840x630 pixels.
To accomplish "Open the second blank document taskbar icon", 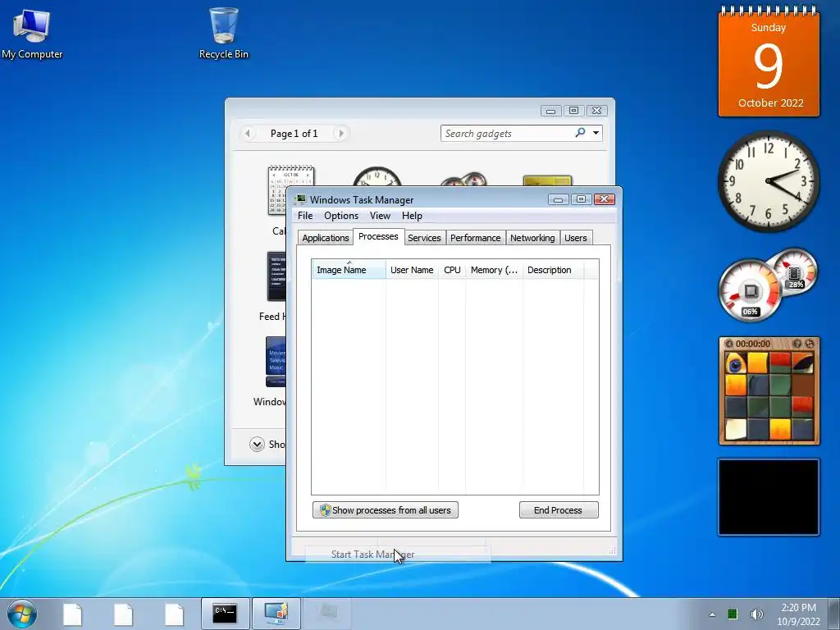I will (123, 614).
